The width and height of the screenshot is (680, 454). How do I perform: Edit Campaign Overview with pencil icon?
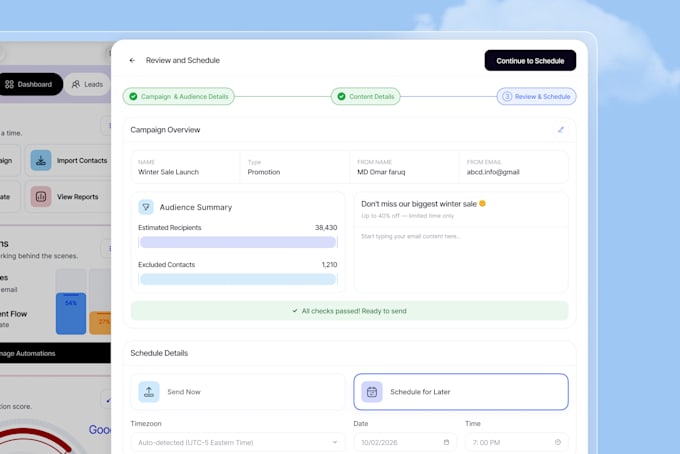click(x=561, y=130)
